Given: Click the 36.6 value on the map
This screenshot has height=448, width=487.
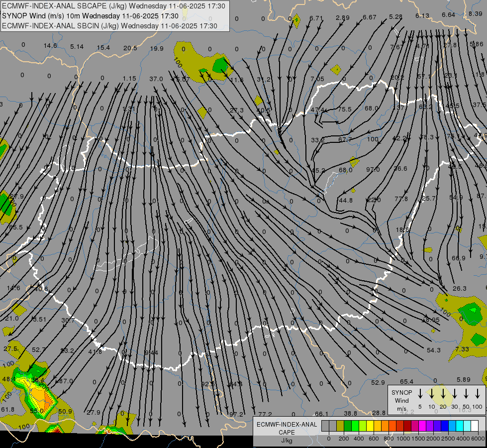Looking at the screenshot, I should [400, 169].
